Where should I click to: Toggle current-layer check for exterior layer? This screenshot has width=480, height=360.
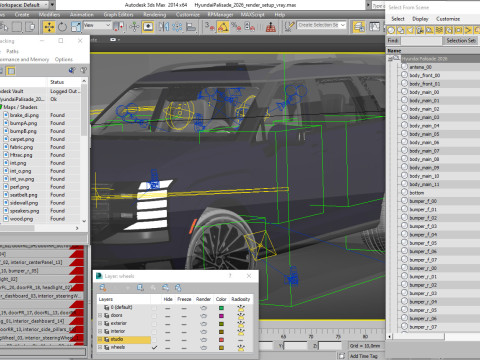[x=154, y=323]
